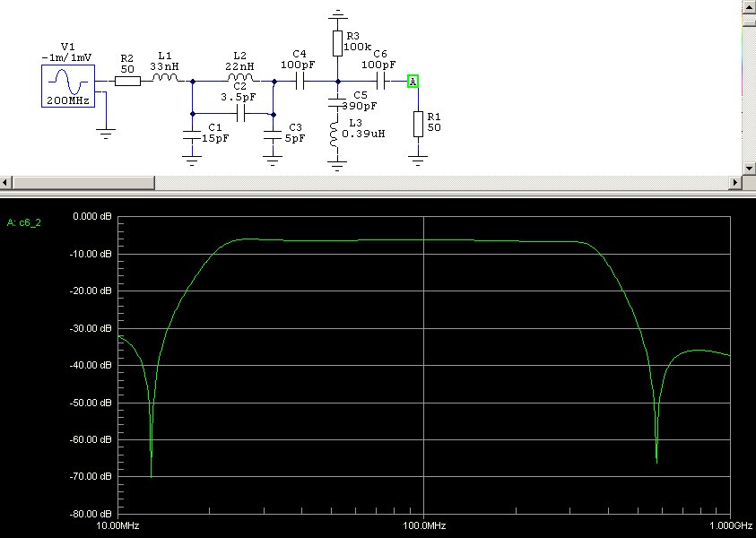Image resolution: width=756 pixels, height=538 pixels.
Task: Click the '10.00MHz' frequency axis label
Action: pos(118,525)
